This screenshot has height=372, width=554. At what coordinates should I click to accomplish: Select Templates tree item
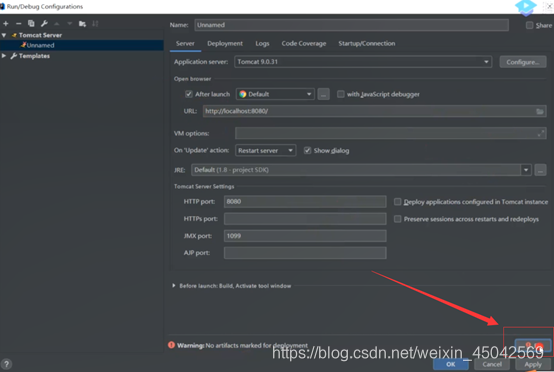tap(34, 56)
